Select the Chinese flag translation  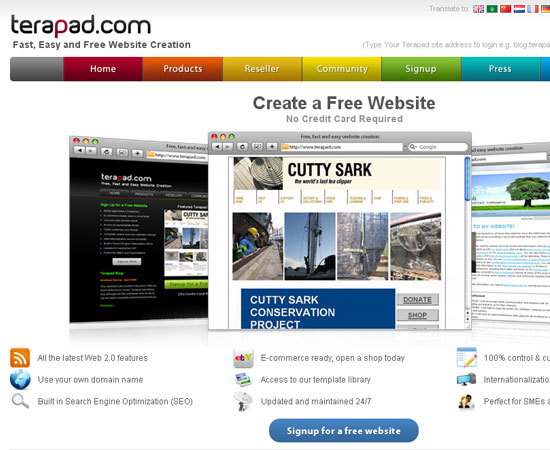pos(505,9)
